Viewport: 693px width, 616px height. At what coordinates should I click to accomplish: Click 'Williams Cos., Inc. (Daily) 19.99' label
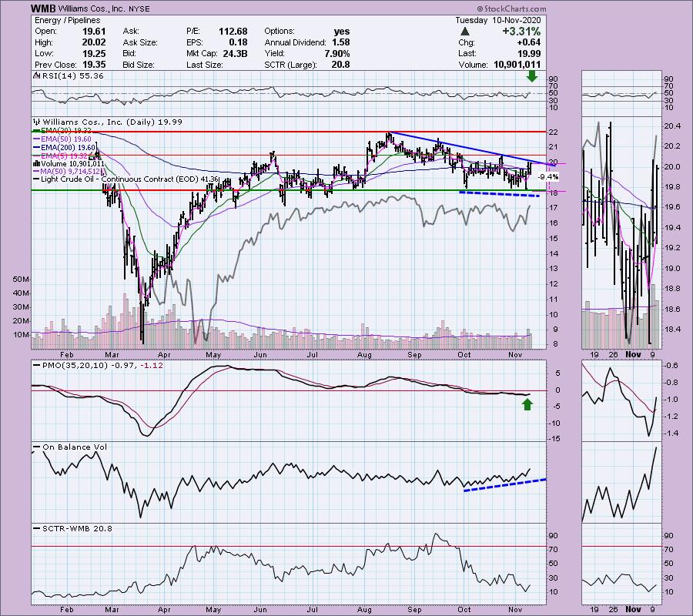pyautogui.click(x=112, y=122)
